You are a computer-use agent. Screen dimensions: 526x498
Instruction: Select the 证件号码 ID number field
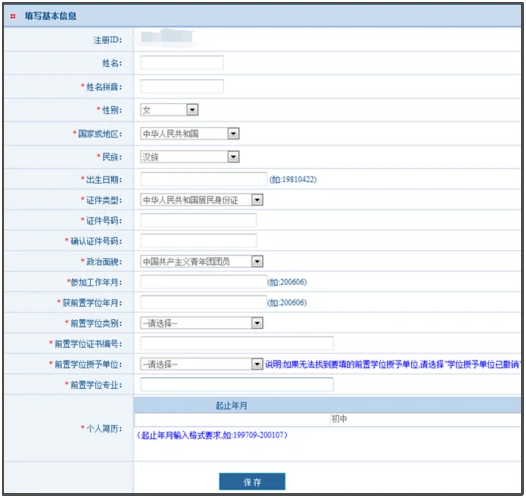pyautogui.click(x=199, y=220)
